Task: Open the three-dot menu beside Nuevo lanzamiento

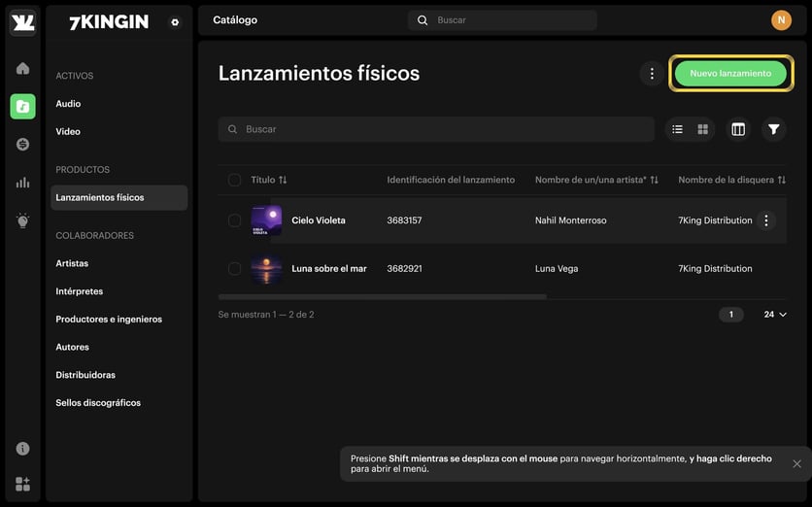Action: click(x=652, y=74)
